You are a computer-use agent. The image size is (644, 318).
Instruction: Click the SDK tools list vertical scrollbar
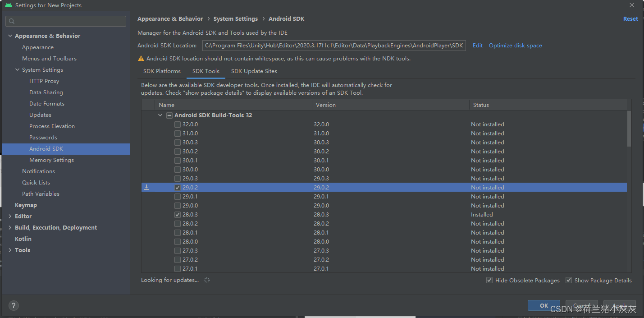click(x=629, y=129)
